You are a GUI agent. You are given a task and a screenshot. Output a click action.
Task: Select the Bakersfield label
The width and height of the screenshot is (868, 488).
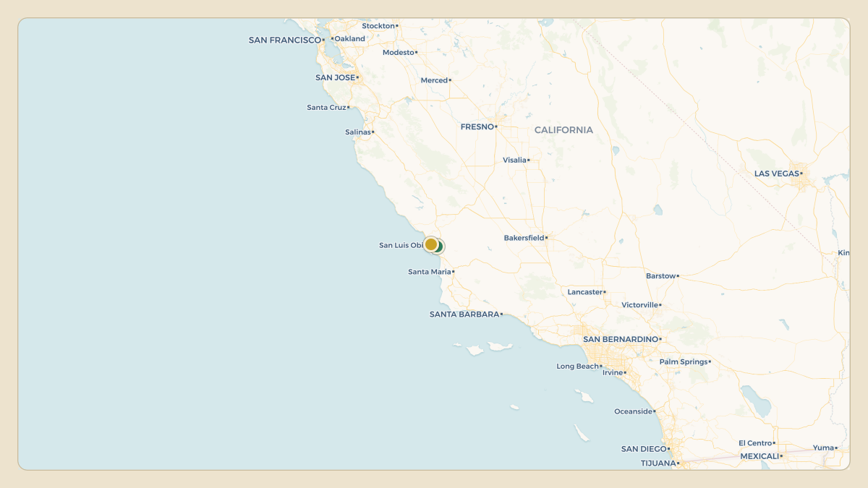[524, 238]
